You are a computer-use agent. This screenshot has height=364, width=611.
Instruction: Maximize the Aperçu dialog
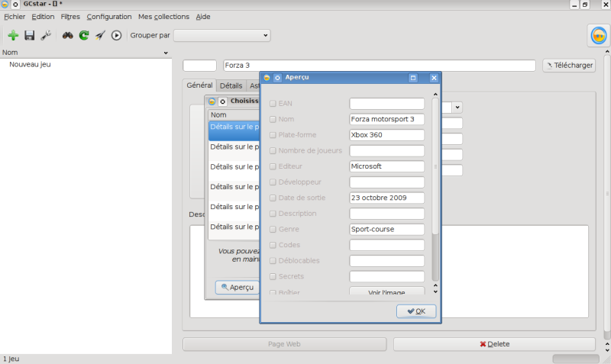tap(413, 78)
